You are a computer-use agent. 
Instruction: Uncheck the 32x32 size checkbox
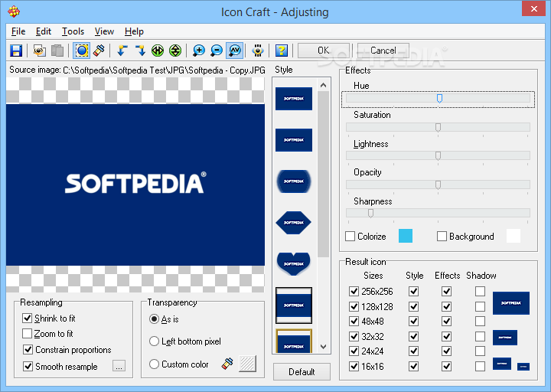pos(354,336)
